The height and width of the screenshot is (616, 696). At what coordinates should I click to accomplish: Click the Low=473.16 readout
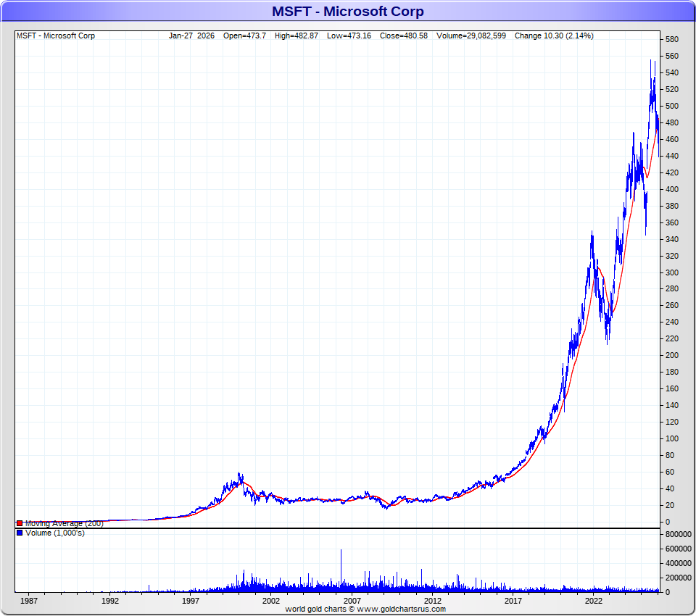tap(349, 36)
